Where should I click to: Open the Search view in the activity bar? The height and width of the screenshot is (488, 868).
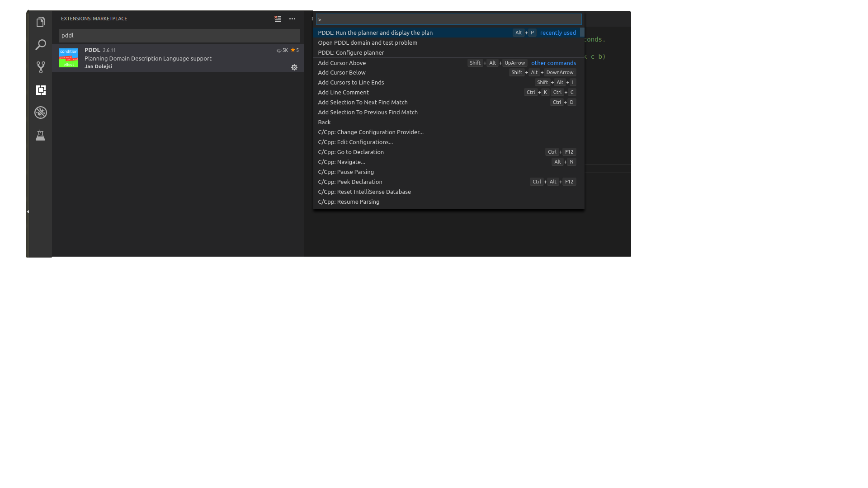[x=41, y=45]
